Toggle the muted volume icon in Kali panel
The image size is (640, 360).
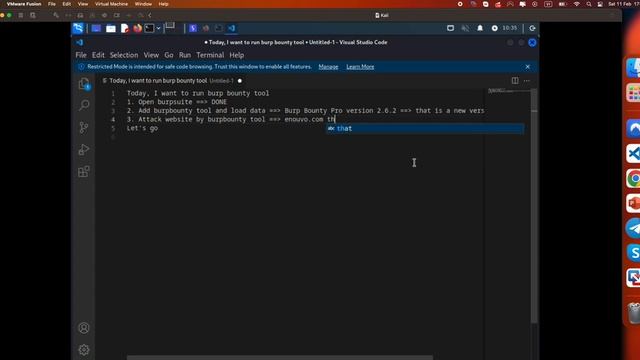tap(465, 28)
